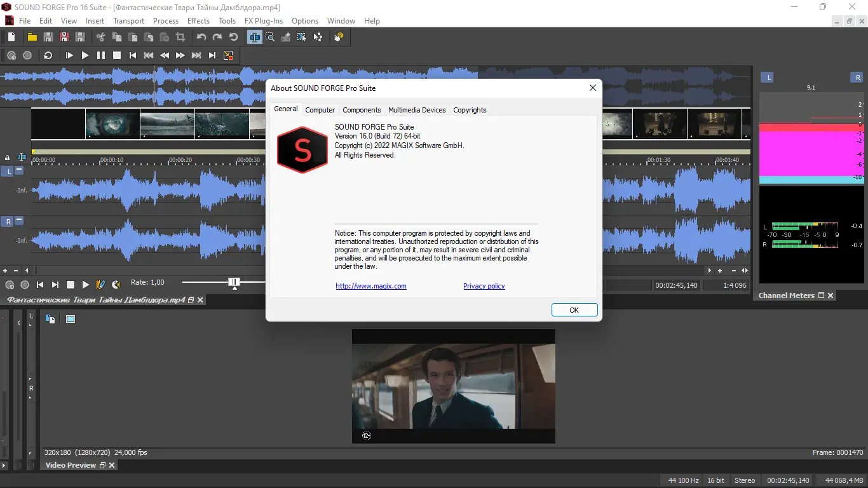Click OK in the About dialog
868x488 pixels.
coord(574,310)
